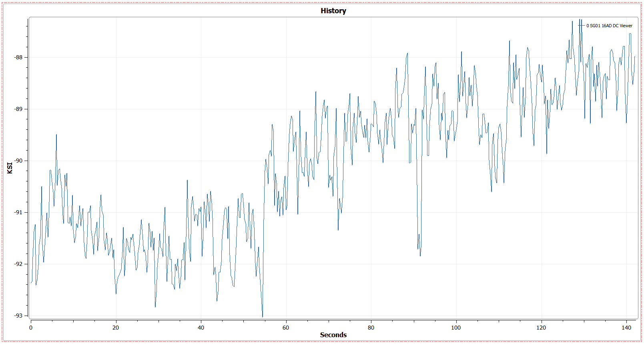Screen dimensions: 644x344
Task: Click the -92 y-axis tick label
Action: coord(18,264)
